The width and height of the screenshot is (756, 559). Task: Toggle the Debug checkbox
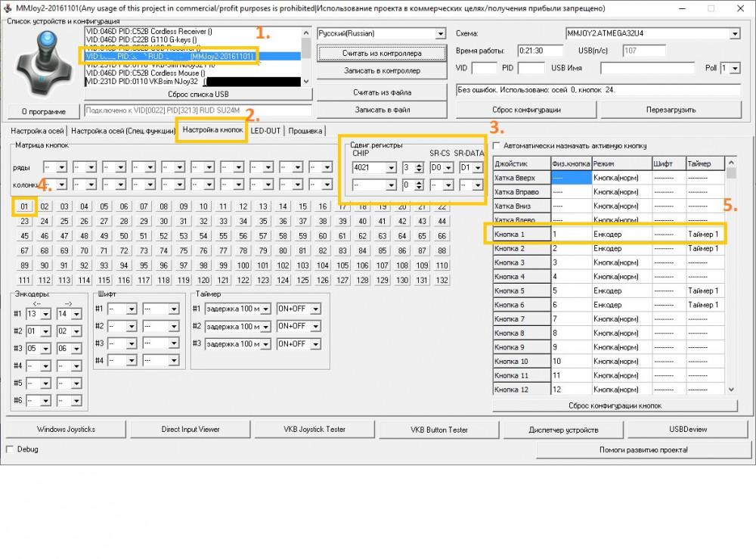click(10, 449)
